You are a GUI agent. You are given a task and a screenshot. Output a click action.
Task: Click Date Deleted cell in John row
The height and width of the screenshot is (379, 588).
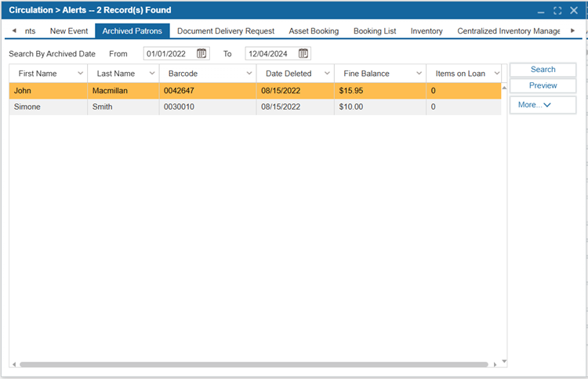[x=296, y=91]
